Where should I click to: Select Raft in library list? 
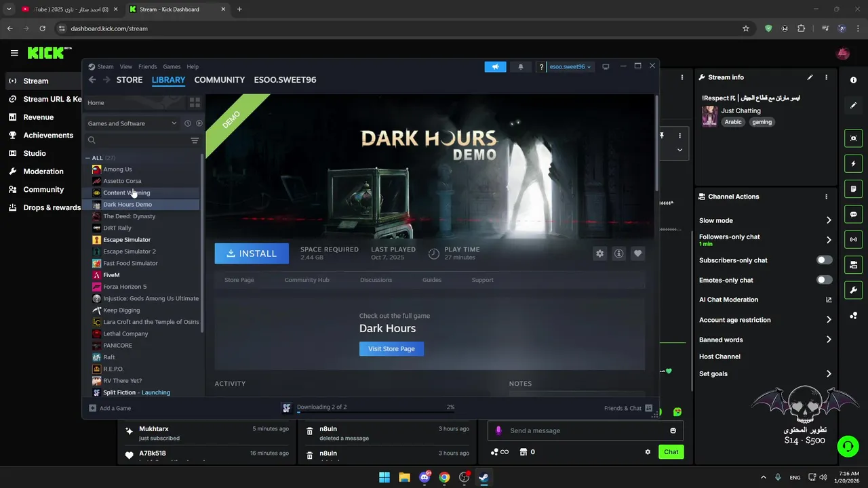(109, 357)
